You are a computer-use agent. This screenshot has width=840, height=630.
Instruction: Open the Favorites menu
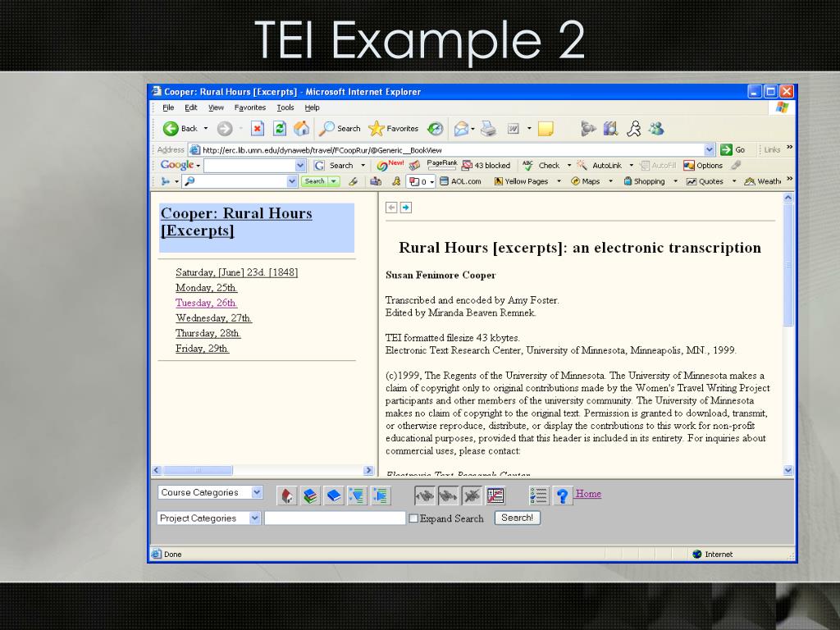(249, 107)
